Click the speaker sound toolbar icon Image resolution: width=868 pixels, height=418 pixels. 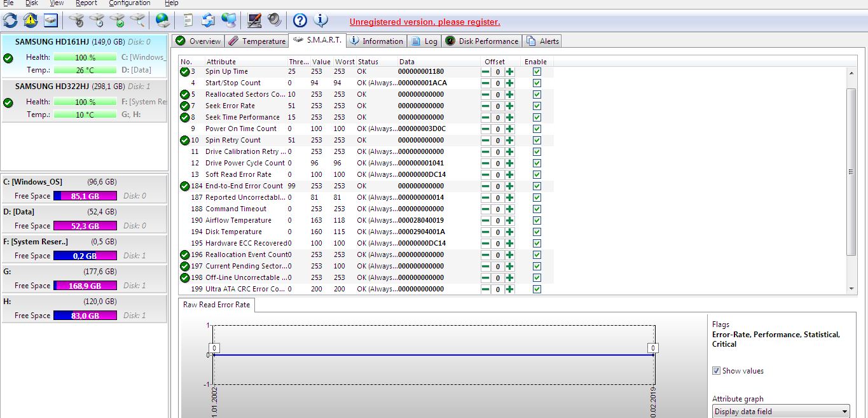pos(274,20)
